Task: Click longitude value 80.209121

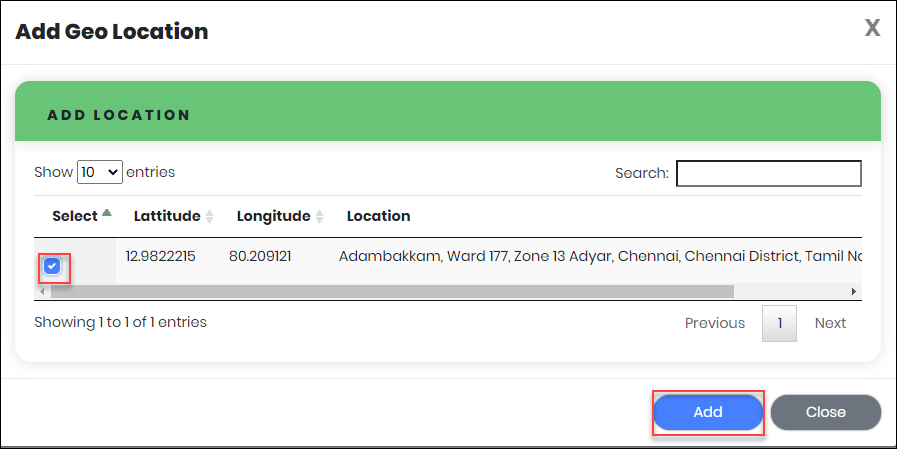Action: 260,256
